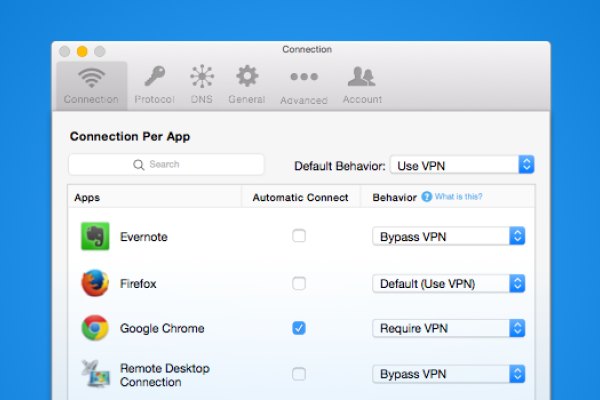This screenshot has height=400, width=600.
Task: Select the Remote Desktop Connection label
Action: (x=165, y=375)
